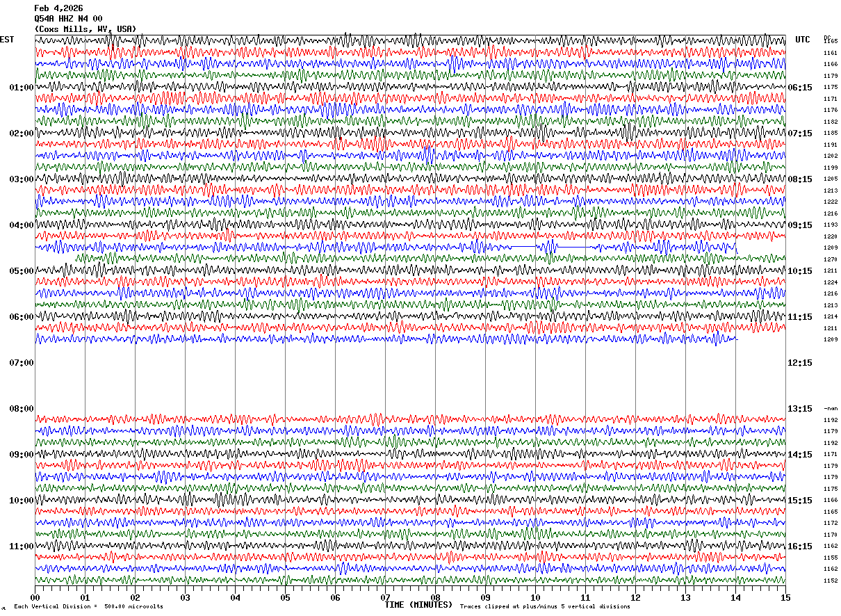841x616 pixels.
Task: Click the DC offset value "1205"
Action: pyautogui.click(x=831, y=179)
